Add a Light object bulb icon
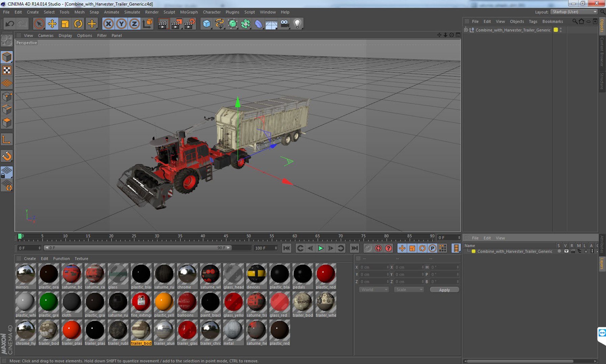This screenshot has width=606, height=364. (x=297, y=24)
